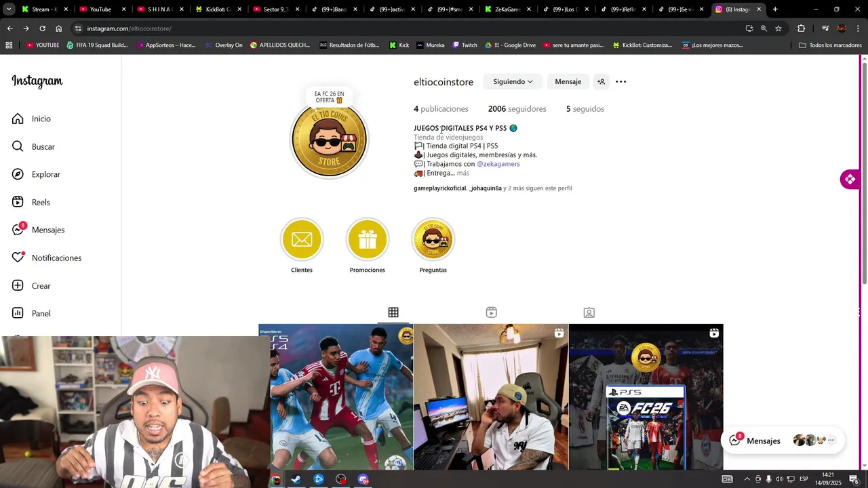
Task: Select posts grid tab
Action: (393, 312)
